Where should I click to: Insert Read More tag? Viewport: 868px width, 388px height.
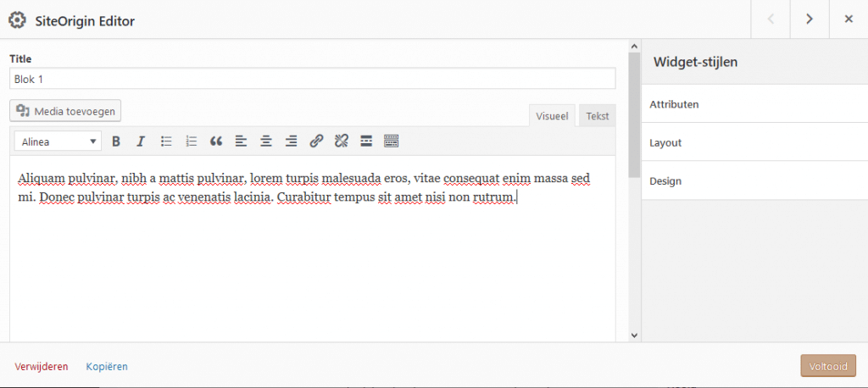click(x=366, y=141)
